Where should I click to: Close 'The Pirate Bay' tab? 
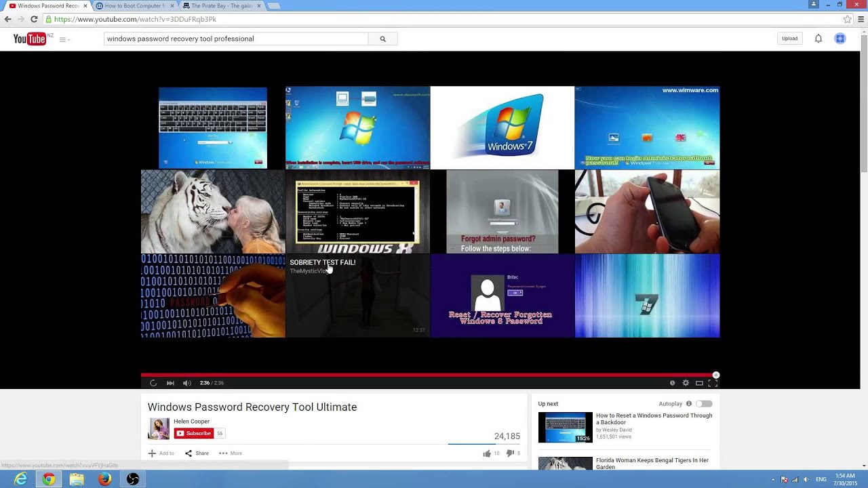click(x=259, y=5)
